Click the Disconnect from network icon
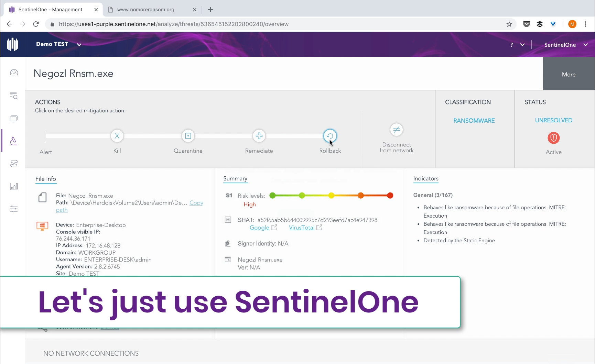Viewport: 595px width, 364px height. 396,130
